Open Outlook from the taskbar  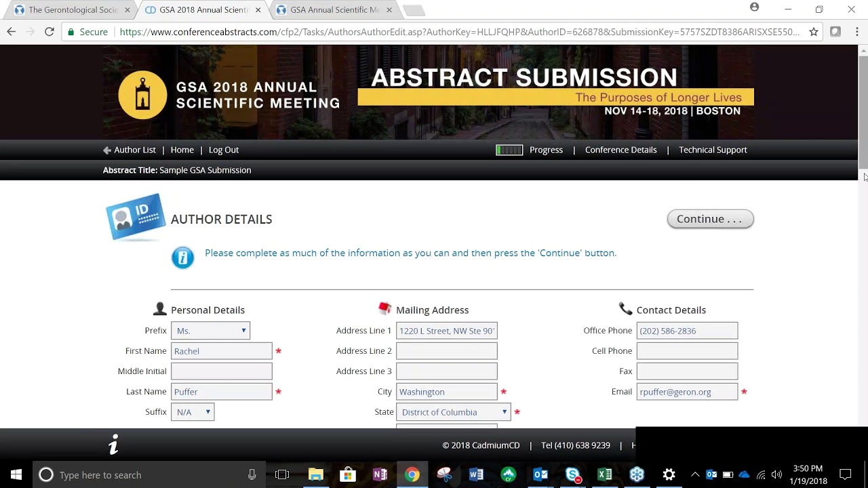(x=540, y=474)
